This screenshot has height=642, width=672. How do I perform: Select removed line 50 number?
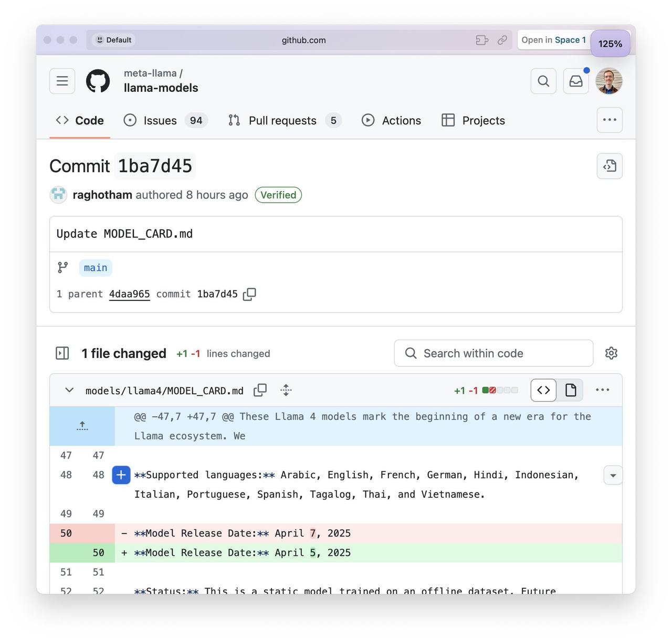pyautogui.click(x=66, y=533)
